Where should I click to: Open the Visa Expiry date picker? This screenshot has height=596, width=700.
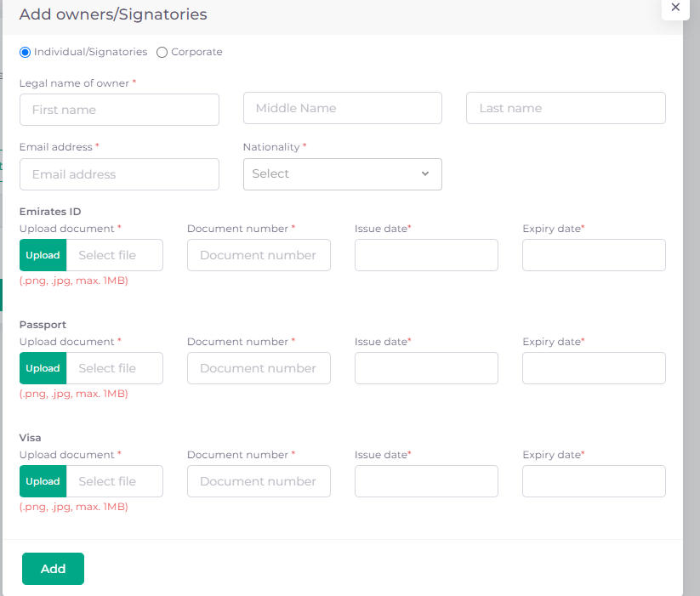click(594, 481)
